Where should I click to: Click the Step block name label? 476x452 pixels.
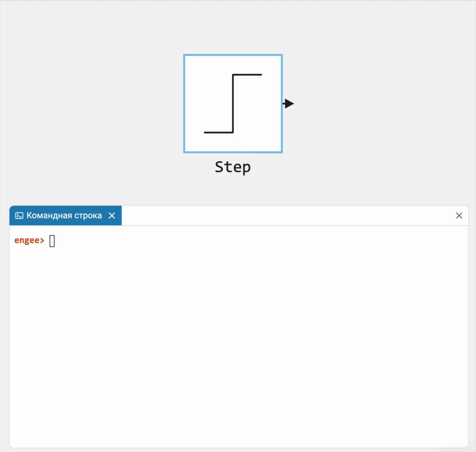click(x=233, y=167)
